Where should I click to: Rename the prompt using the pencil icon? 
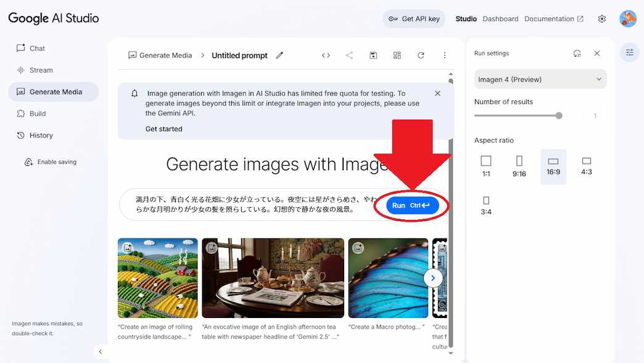[279, 55]
